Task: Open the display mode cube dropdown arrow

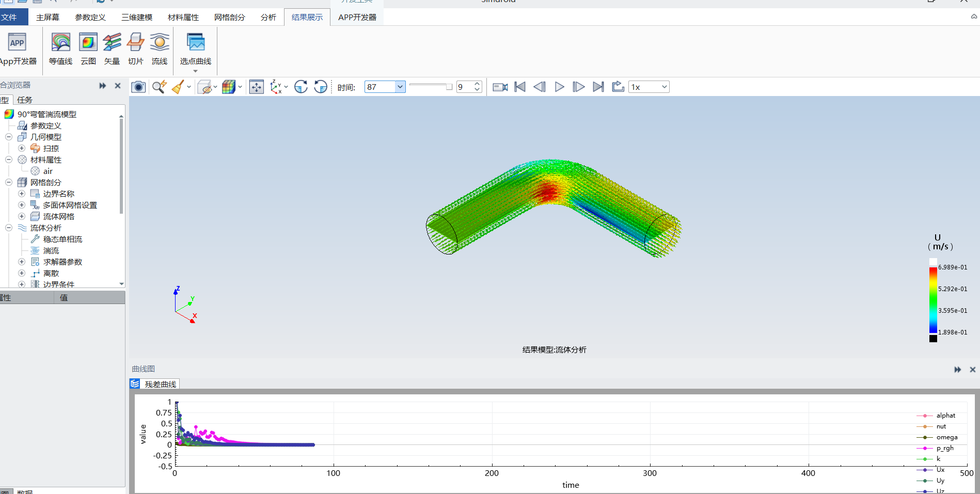Action: (240, 87)
